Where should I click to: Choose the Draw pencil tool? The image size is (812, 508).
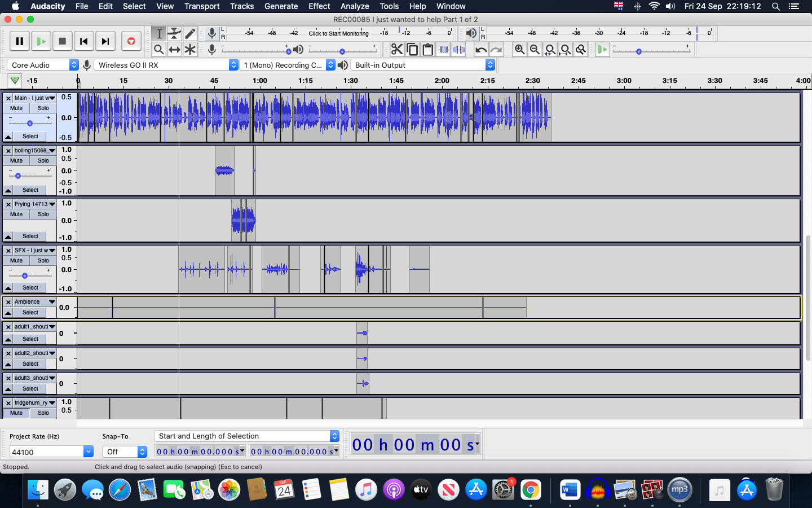[x=190, y=34]
